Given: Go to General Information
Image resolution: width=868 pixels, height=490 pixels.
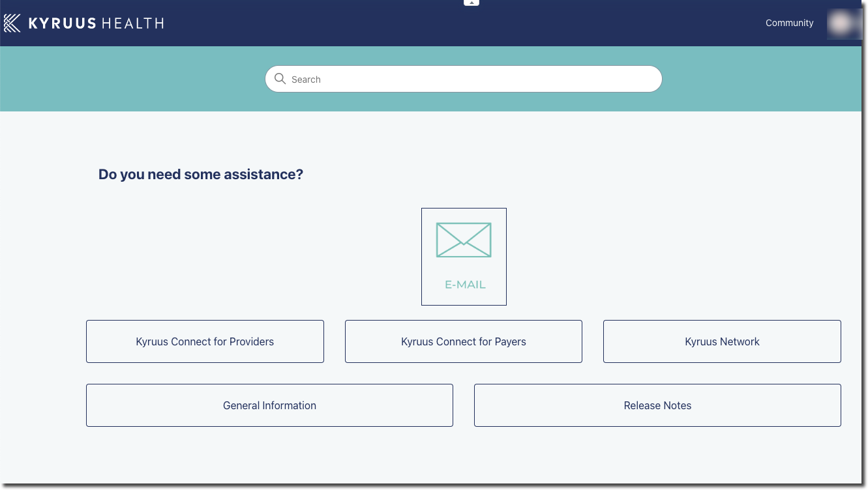Looking at the screenshot, I should pyautogui.click(x=269, y=405).
